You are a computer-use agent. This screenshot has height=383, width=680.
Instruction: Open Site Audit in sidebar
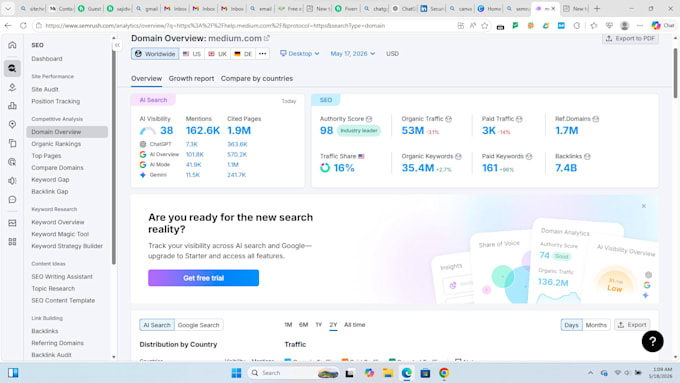[x=45, y=89]
